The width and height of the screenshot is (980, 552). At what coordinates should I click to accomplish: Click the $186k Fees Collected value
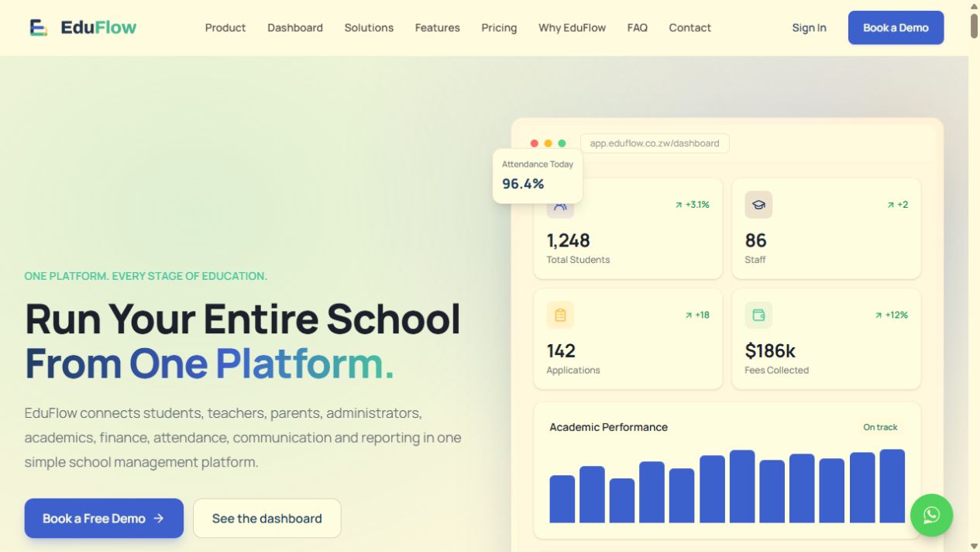(770, 350)
